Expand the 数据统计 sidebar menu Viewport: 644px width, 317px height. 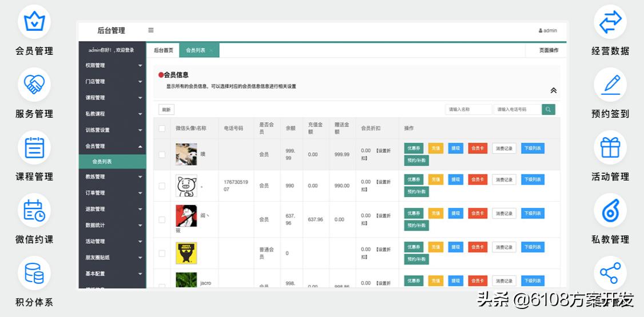click(x=112, y=225)
